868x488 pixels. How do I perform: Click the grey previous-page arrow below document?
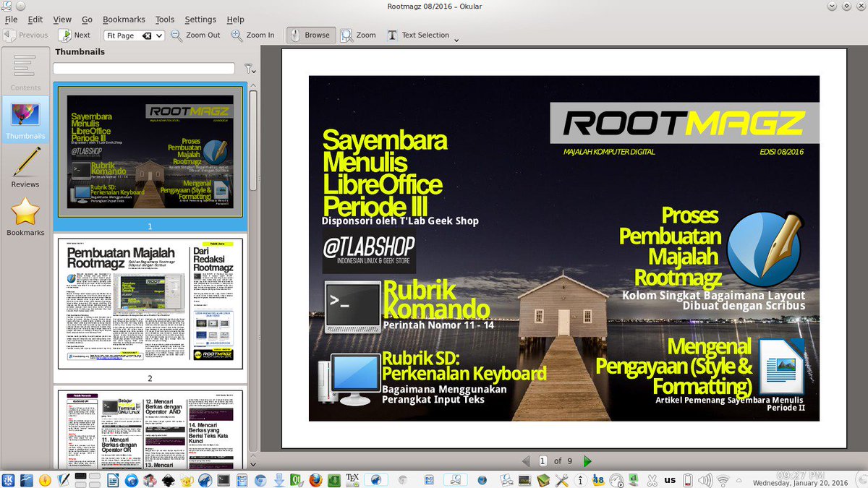526,461
